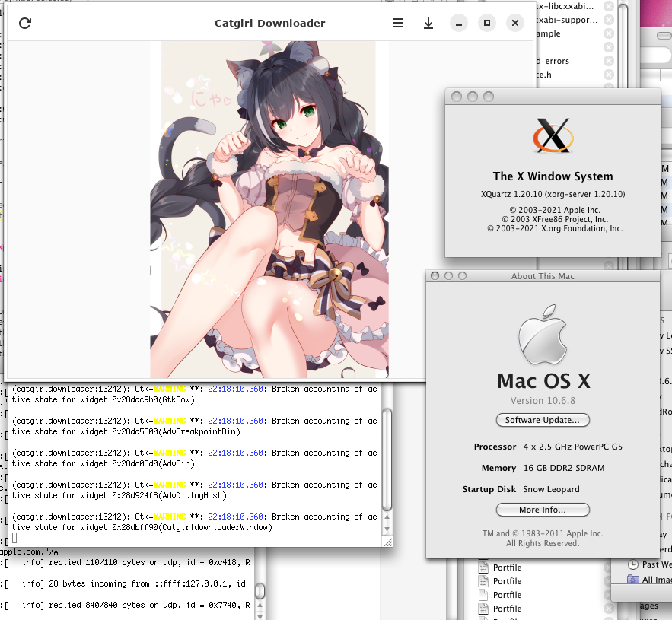672x620 pixels.
Task: Click the terminal cursor block at prompt
Action: click(x=14, y=538)
